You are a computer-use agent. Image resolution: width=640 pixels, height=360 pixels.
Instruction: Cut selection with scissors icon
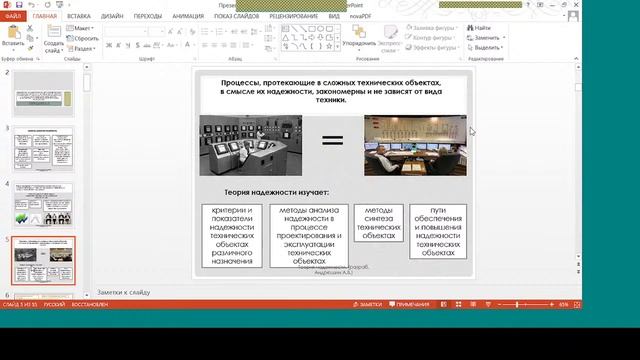(30, 28)
